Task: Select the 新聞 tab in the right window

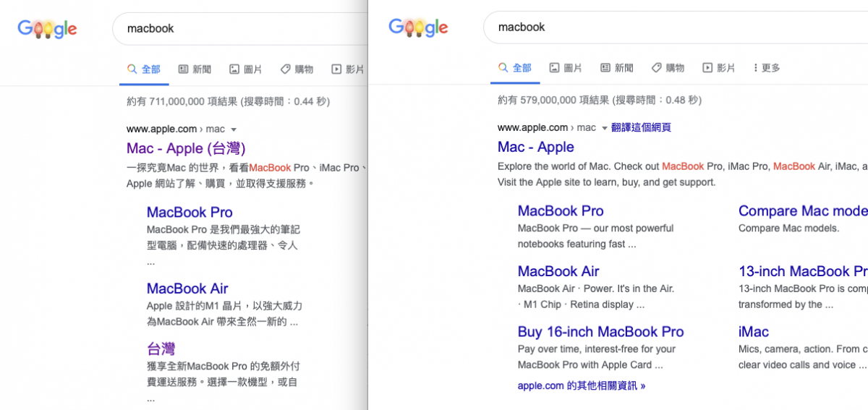Action: 616,68
